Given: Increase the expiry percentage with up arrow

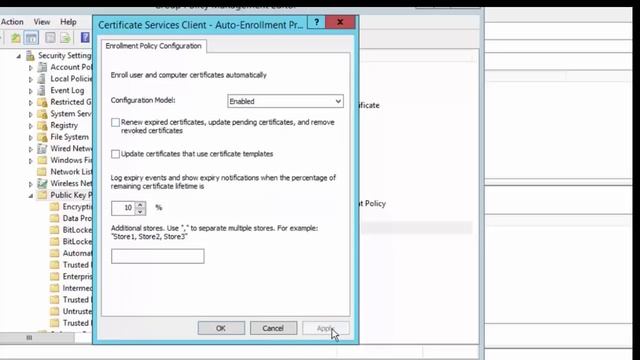Looking at the screenshot, I should [140, 204].
